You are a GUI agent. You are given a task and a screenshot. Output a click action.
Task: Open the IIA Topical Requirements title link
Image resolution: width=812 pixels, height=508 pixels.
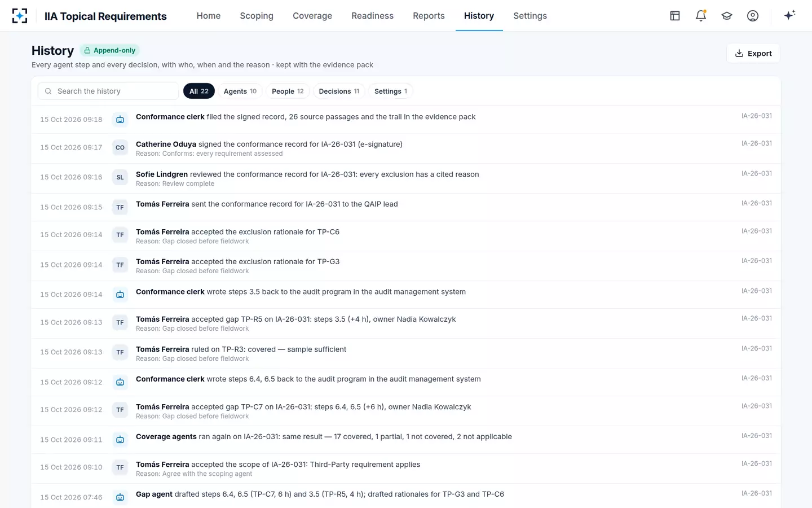tap(105, 16)
